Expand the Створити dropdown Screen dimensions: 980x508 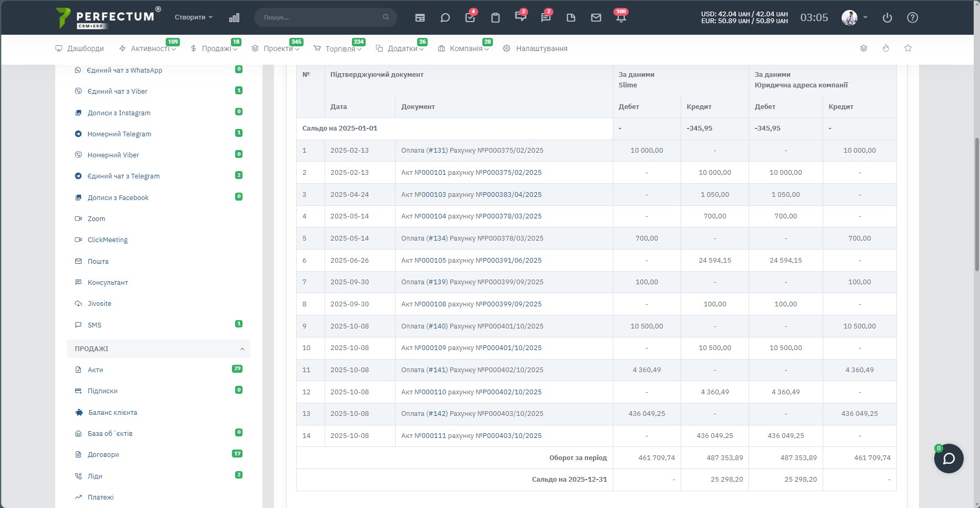click(x=194, y=17)
